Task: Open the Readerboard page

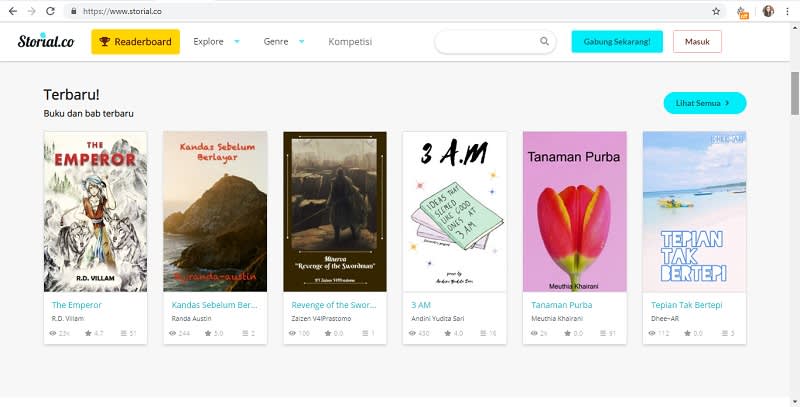Action: (135, 42)
